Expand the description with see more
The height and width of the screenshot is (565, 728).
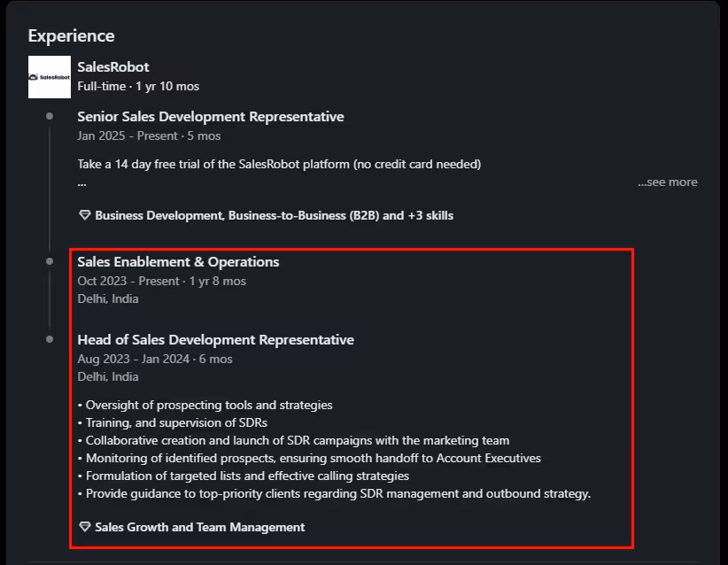(x=668, y=182)
